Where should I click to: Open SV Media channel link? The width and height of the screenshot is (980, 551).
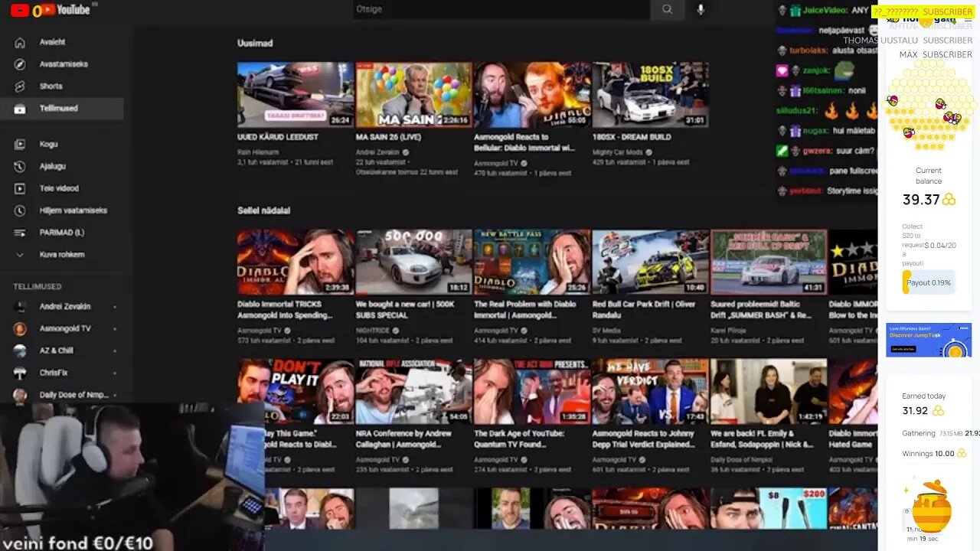point(606,331)
